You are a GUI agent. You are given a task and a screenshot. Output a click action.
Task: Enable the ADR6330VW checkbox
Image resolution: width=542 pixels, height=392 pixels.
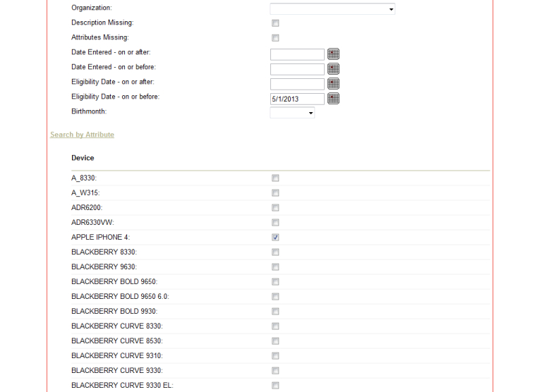(x=275, y=223)
